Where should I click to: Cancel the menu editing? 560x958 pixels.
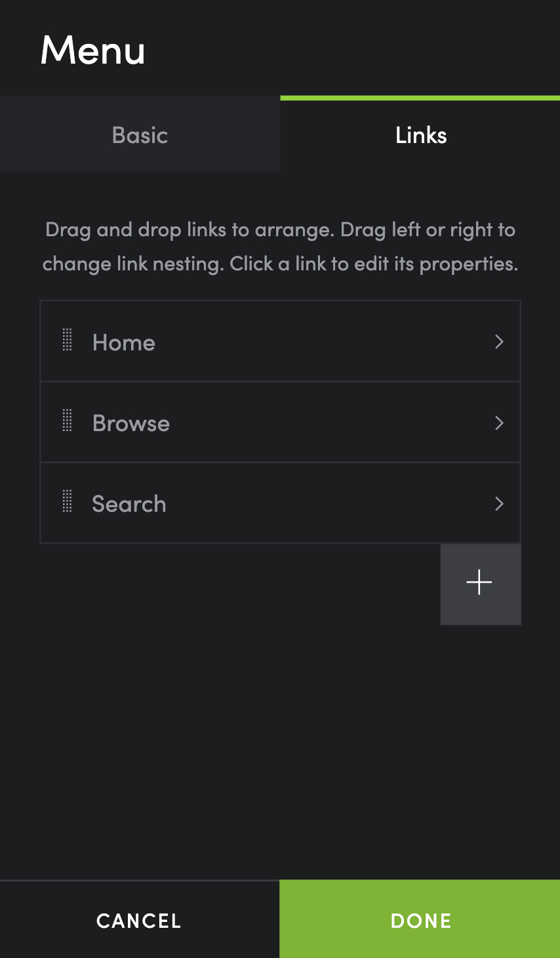pyautogui.click(x=140, y=920)
